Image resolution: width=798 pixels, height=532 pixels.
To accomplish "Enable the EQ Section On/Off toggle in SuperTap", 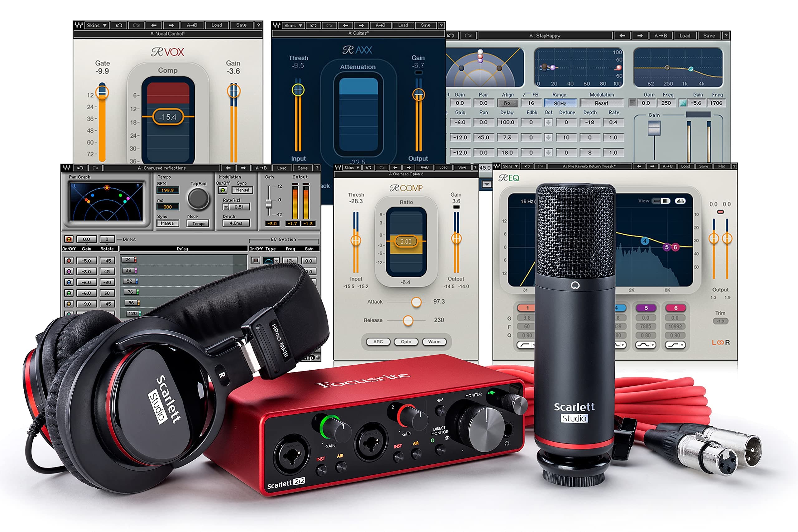I will point(256,261).
